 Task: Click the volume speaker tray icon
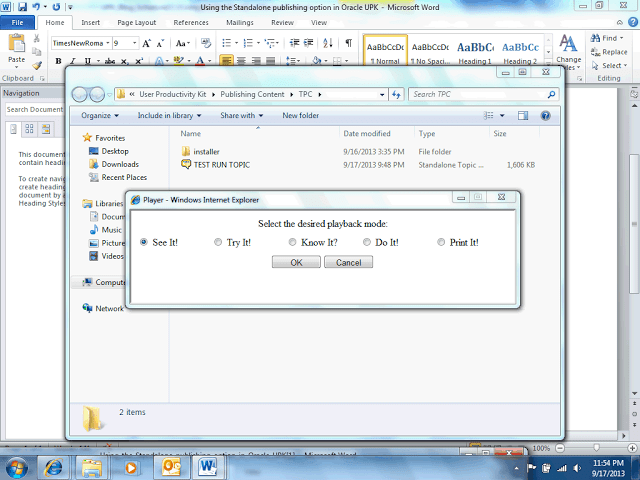tap(577, 468)
